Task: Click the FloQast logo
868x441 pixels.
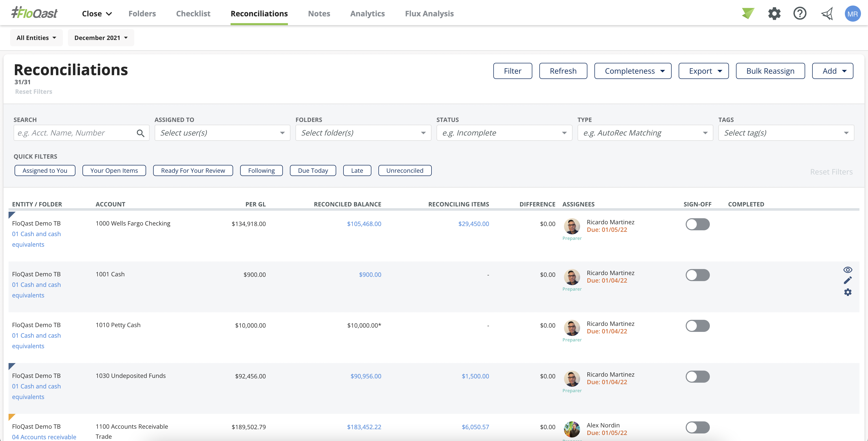Action: coord(34,13)
